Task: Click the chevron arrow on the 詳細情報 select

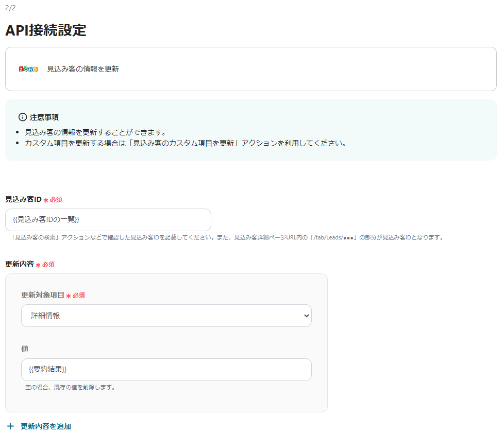Action: point(306,316)
